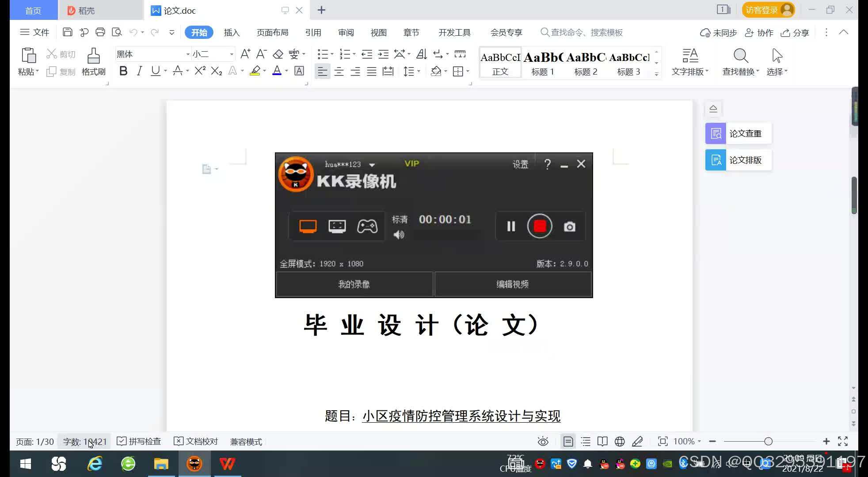Switch to web layout view
The width and height of the screenshot is (868, 477).
(x=620, y=441)
